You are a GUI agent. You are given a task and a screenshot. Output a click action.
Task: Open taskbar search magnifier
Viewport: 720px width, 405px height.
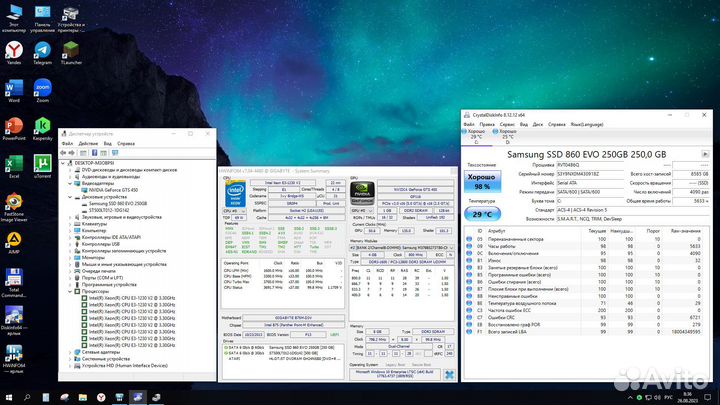(27, 397)
